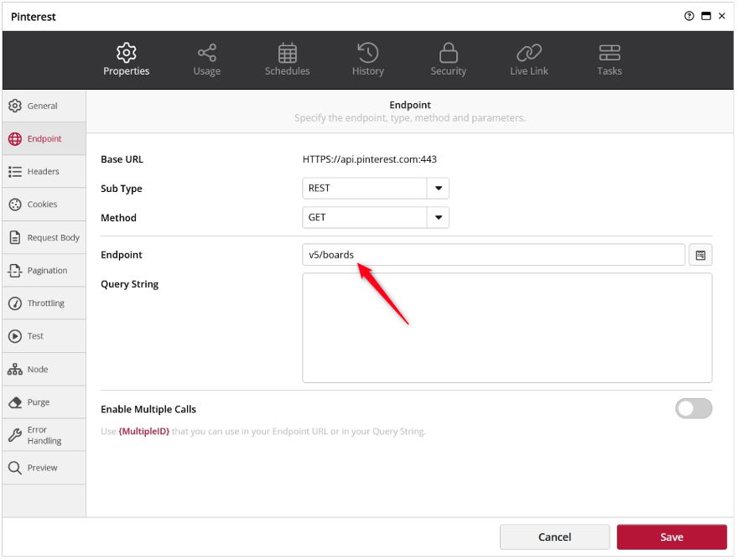Viewport: 738px width, 560px height.
Task: Open the Preview section
Action: coord(44,469)
